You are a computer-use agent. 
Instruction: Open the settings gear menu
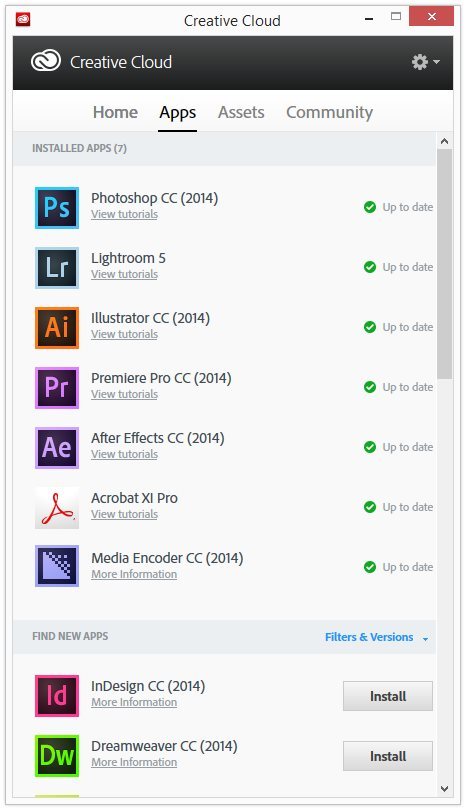click(425, 62)
